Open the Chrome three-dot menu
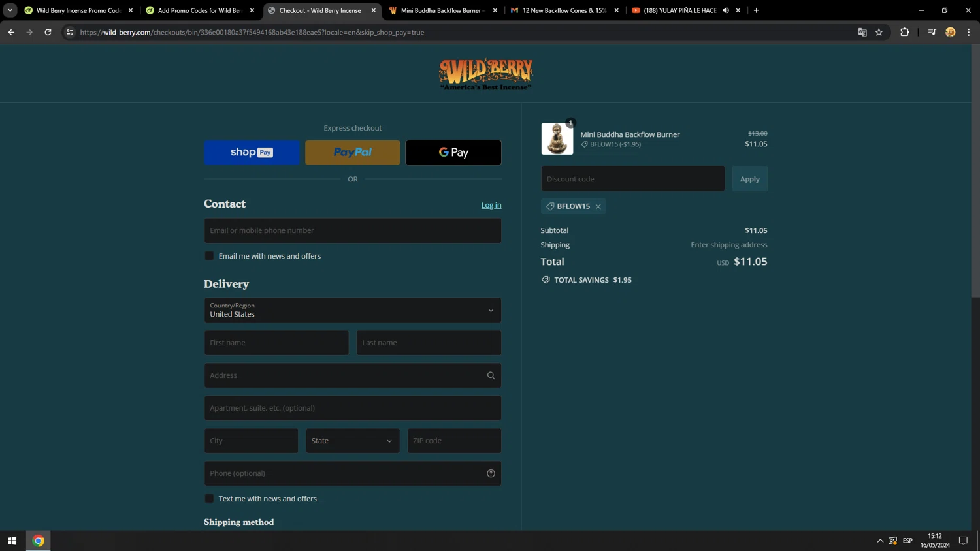 tap(968, 32)
